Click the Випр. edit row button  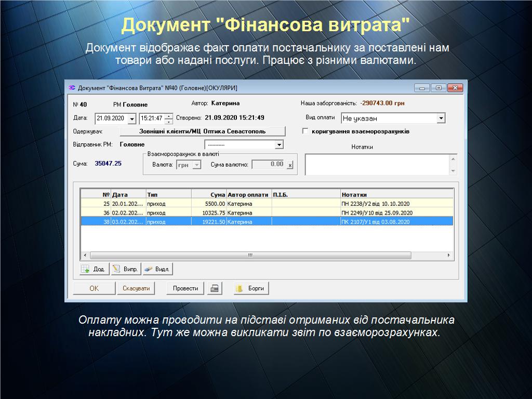pos(125,269)
